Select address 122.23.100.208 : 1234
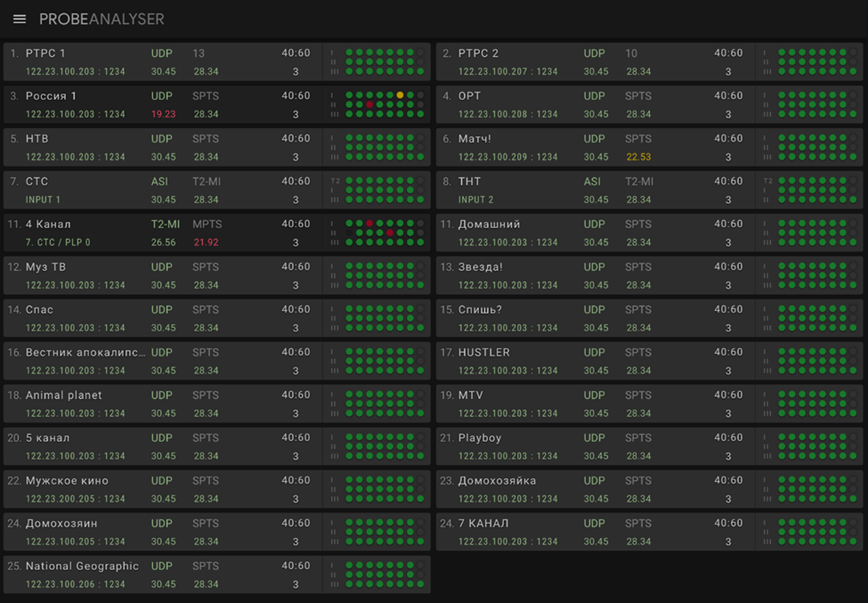 (x=508, y=114)
